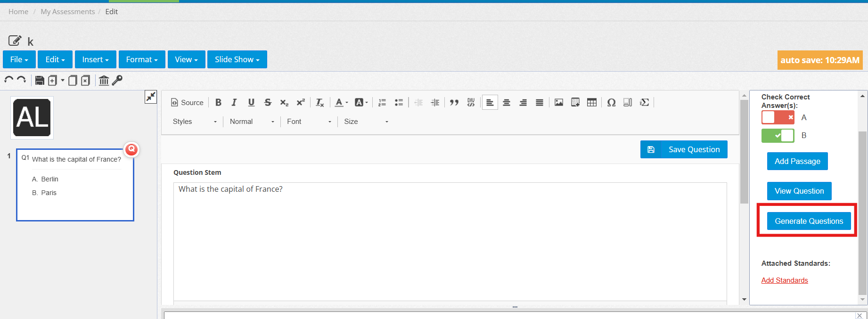Collapse the slide panel with the arrows icon

(x=151, y=97)
